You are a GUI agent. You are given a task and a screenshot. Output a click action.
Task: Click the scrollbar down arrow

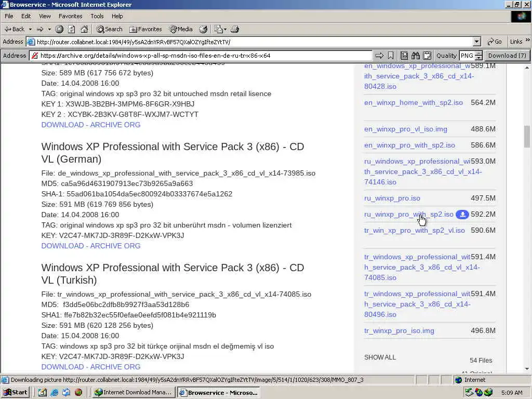coord(527,368)
